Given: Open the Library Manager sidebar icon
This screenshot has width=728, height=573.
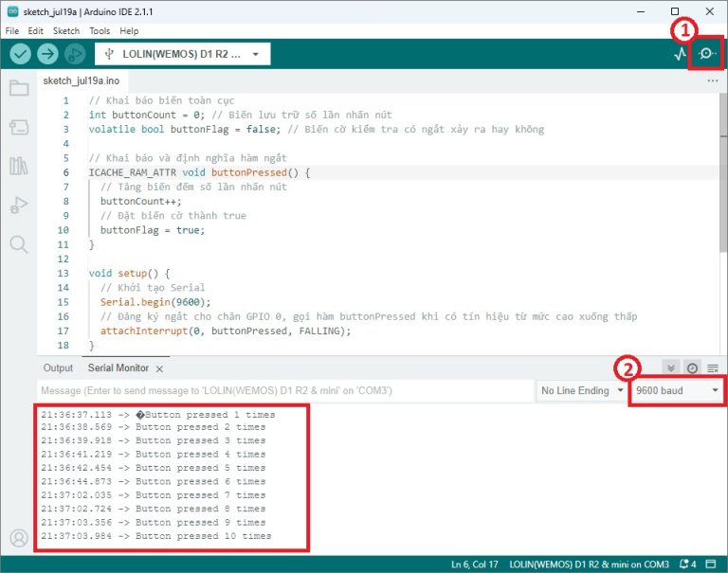Looking at the screenshot, I should [19, 167].
